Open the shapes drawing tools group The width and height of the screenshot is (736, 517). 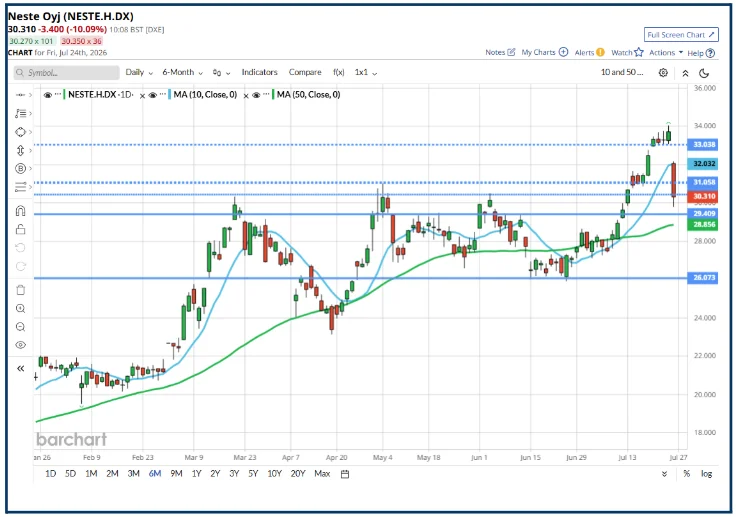[20, 132]
